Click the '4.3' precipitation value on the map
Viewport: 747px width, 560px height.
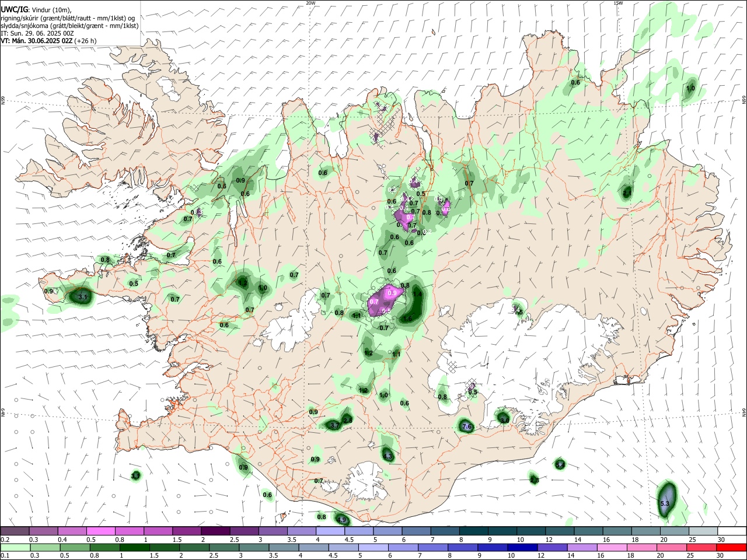click(388, 456)
